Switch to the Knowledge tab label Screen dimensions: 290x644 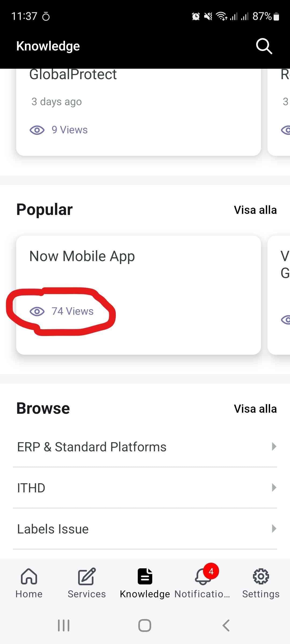(x=145, y=594)
